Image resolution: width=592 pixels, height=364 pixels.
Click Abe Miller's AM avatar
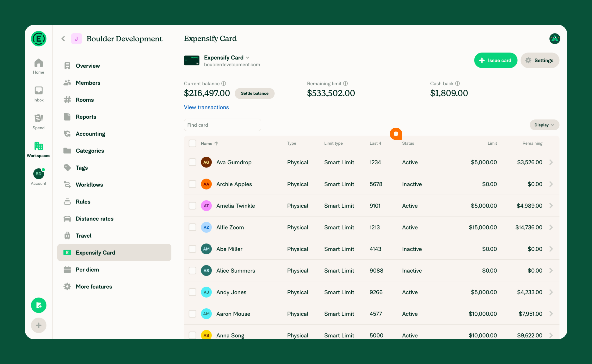click(x=206, y=249)
